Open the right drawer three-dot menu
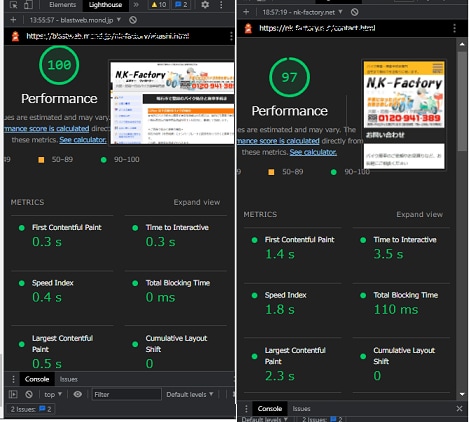The width and height of the screenshot is (470, 422). click(x=246, y=409)
